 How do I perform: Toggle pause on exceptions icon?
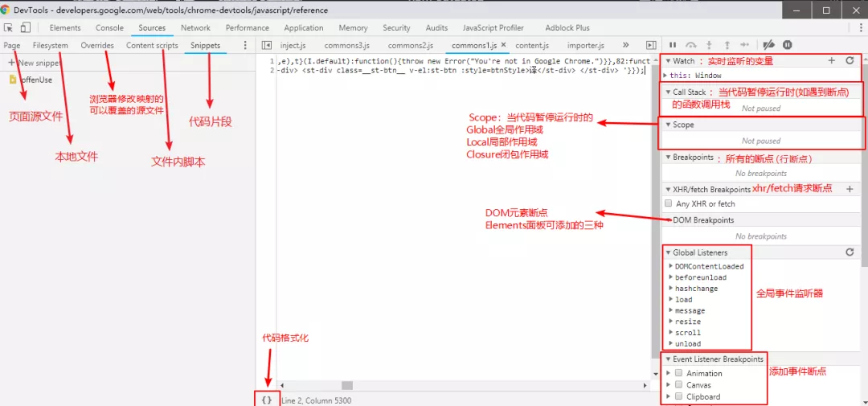click(787, 45)
